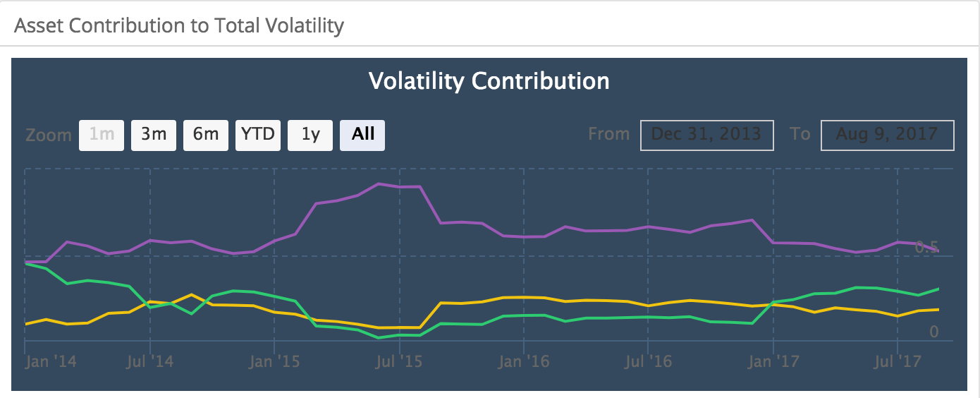This screenshot has width=980, height=398.
Task: Switch zoom to YTD
Action: [258, 135]
